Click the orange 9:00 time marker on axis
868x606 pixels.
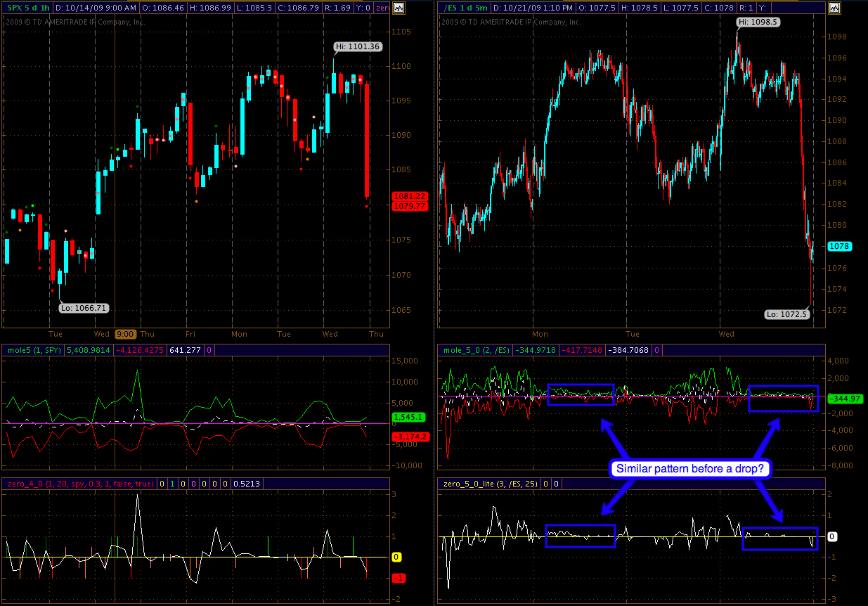coord(126,334)
